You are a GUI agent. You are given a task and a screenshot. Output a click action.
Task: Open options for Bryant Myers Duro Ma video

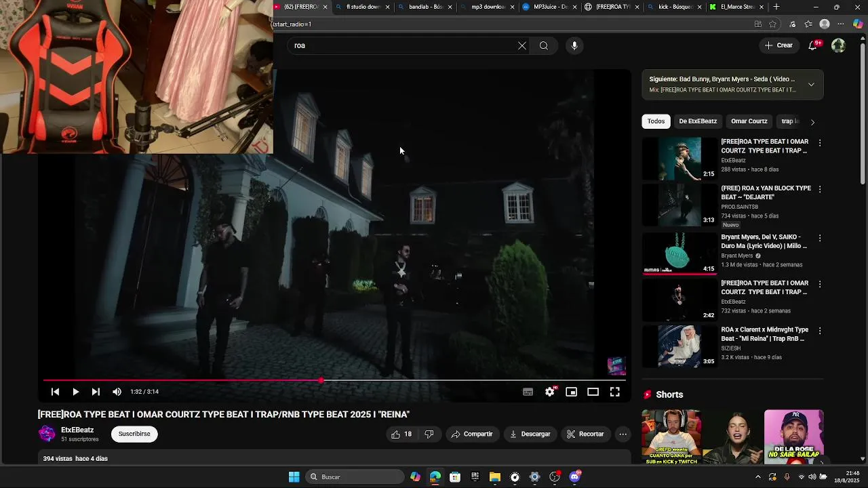pos(820,238)
